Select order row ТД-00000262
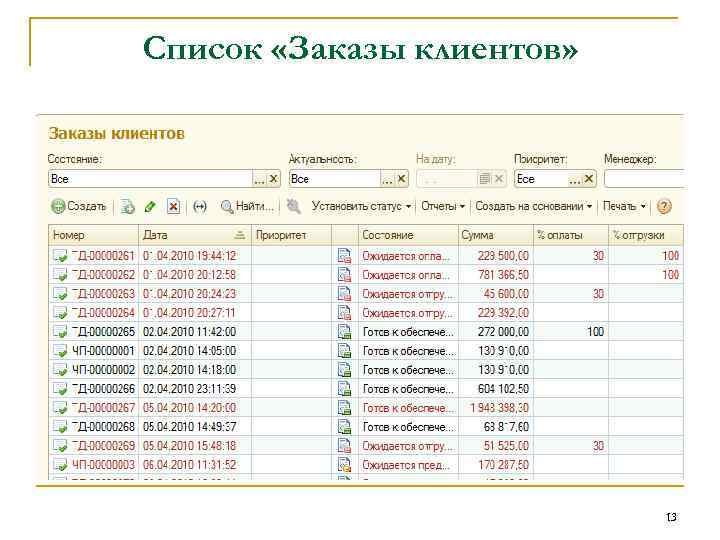 pyautogui.click(x=366, y=275)
